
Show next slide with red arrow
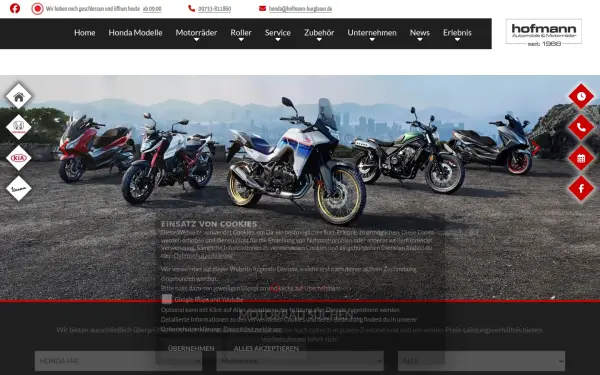535,148
